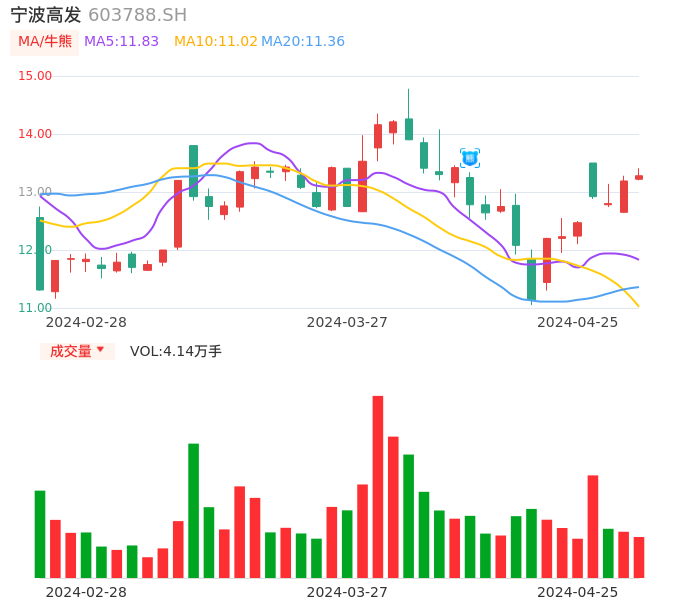This screenshot has width=686, height=606.
Task: Click the 15.00 price axis label
Action: [x=36, y=76]
